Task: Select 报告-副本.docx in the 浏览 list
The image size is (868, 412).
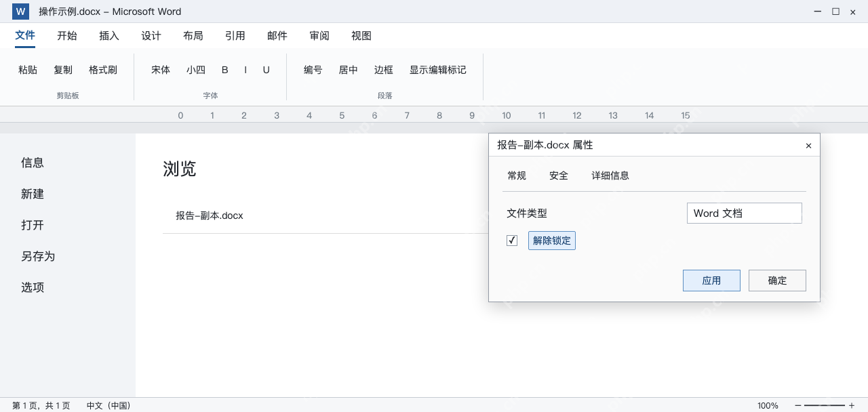Action: 210,215
